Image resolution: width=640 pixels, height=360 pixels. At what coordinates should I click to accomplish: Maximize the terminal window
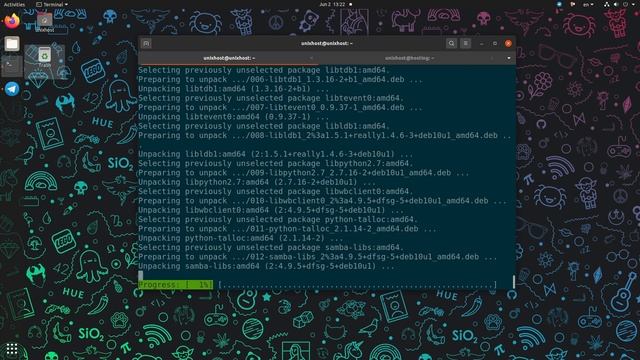coord(495,43)
